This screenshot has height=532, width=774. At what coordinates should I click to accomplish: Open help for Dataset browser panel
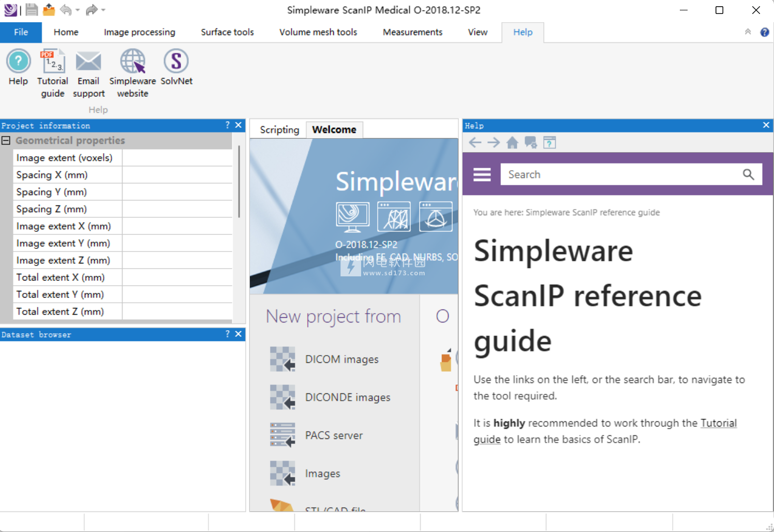228,334
